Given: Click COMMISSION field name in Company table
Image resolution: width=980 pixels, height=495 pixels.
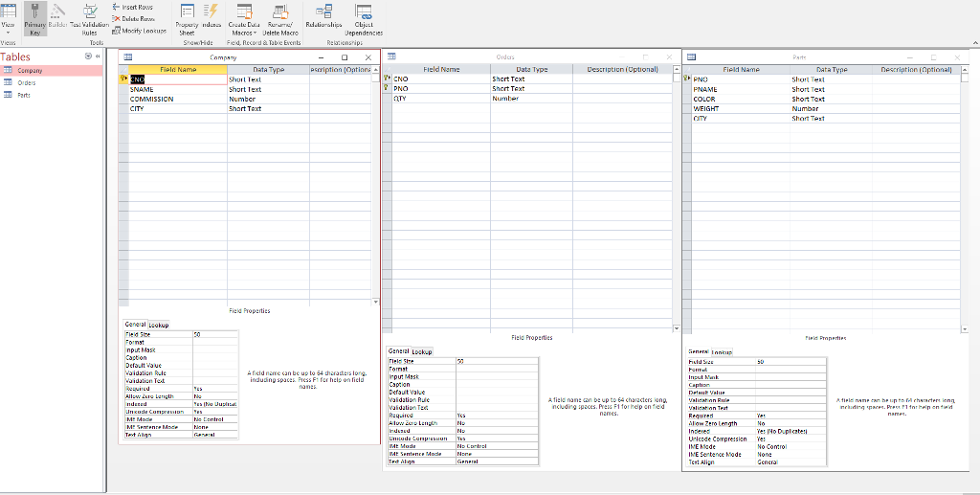Looking at the screenshot, I should coord(151,99).
